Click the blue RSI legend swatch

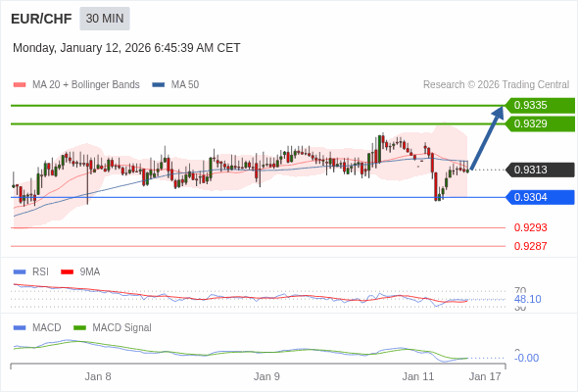pyautogui.click(x=20, y=272)
